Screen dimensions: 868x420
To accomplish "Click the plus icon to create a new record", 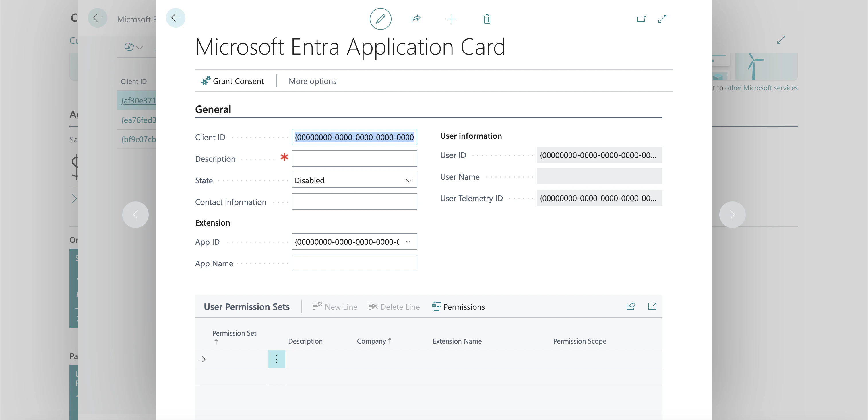I will (452, 19).
